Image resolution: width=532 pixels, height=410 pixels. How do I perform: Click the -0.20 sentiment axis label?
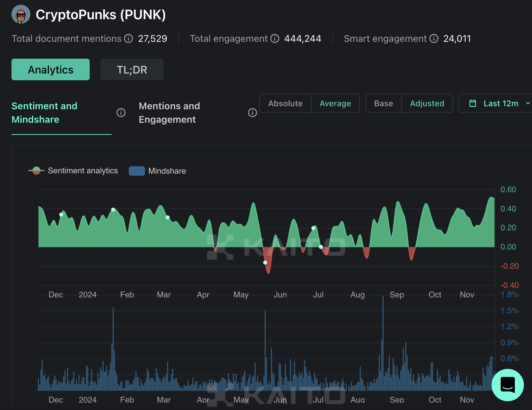tap(509, 266)
